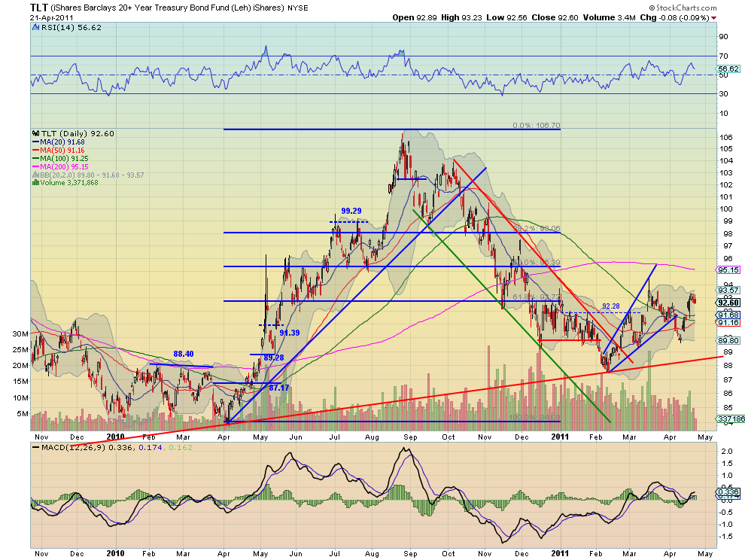This screenshot has height=560, width=745.
Task: Click the MACD(12,26,9) 0.336 label
Action: (x=87, y=447)
